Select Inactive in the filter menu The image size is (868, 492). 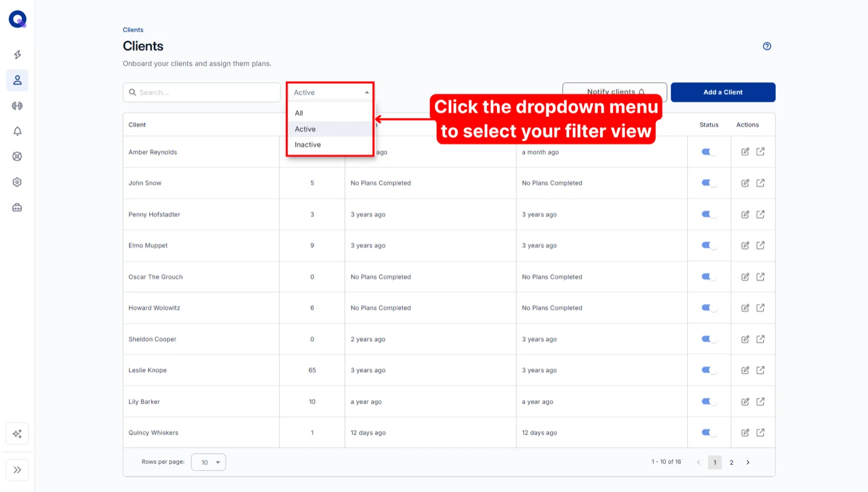pyautogui.click(x=330, y=145)
